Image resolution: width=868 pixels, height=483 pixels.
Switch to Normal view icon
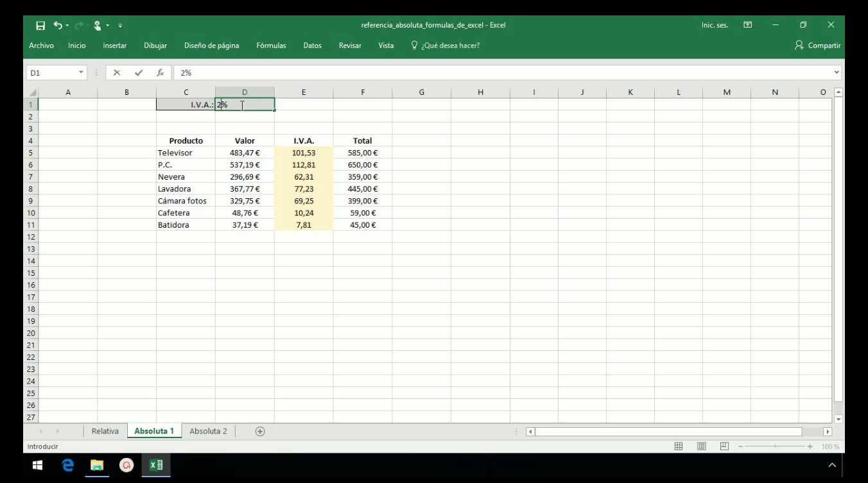coord(679,446)
